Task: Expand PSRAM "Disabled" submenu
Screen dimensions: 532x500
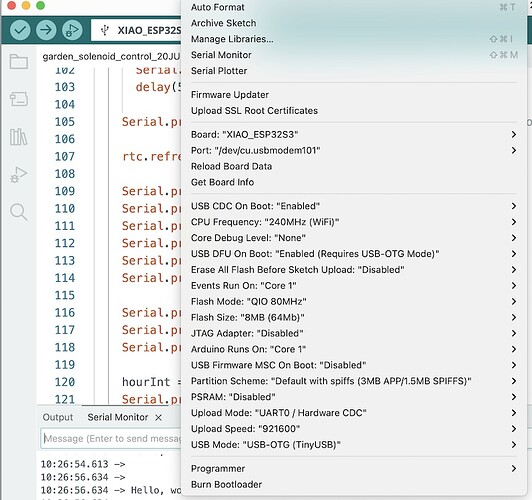Action: tap(353, 397)
